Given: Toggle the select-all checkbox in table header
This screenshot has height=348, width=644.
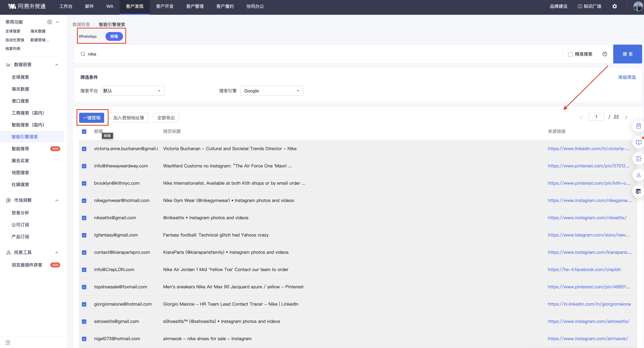Looking at the screenshot, I should 84,132.
